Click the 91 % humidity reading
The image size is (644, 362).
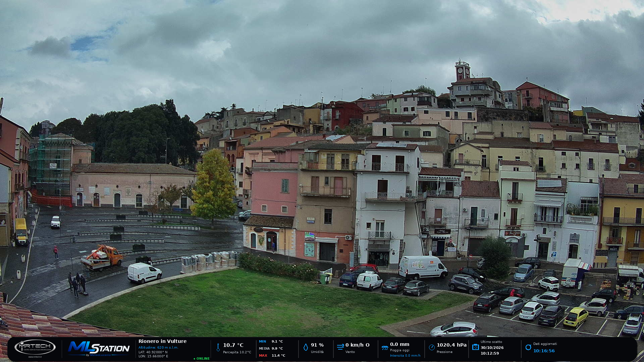pyautogui.click(x=317, y=345)
